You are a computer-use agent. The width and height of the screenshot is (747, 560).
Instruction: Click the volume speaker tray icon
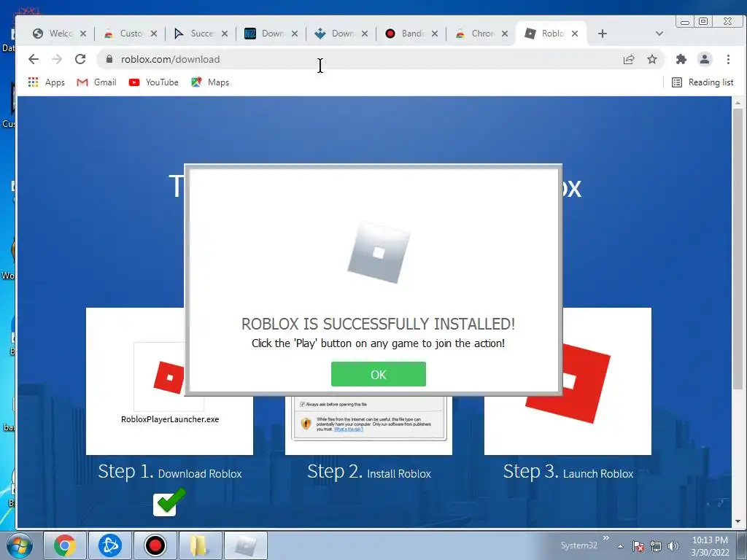point(673,546)
